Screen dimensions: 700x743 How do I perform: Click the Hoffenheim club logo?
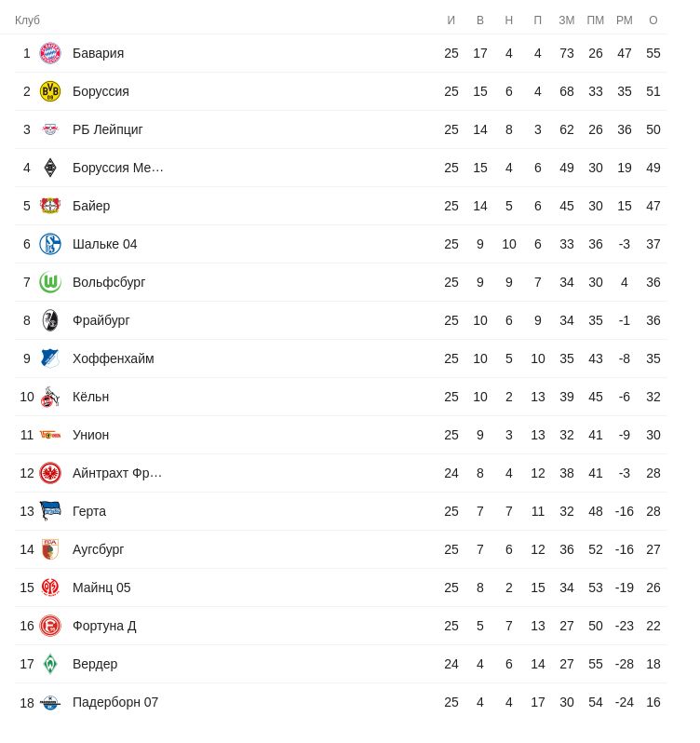50,358
